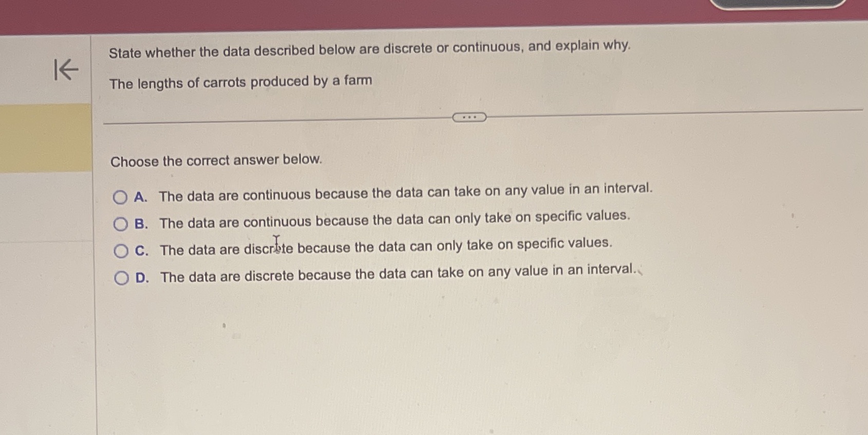Select radio button for answer B
The width and height of the screenshot is (868, 435).
coord(121,223)
